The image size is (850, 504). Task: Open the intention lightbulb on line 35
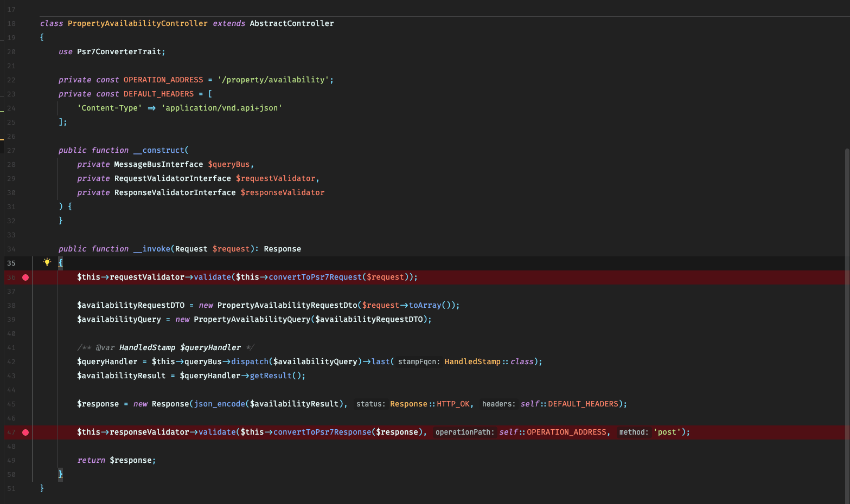pos(47,262)
